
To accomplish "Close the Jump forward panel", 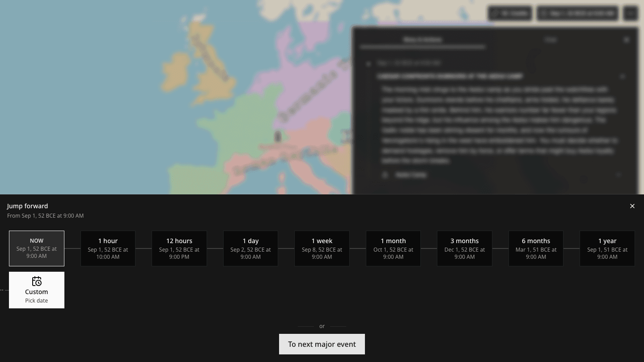I will [632, 206].
